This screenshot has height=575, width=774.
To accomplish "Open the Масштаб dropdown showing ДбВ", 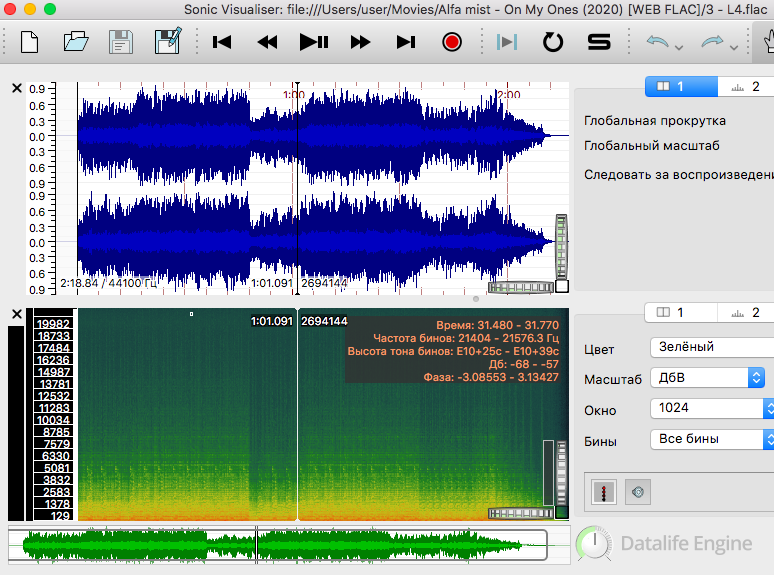I will (x=708, y=378).
